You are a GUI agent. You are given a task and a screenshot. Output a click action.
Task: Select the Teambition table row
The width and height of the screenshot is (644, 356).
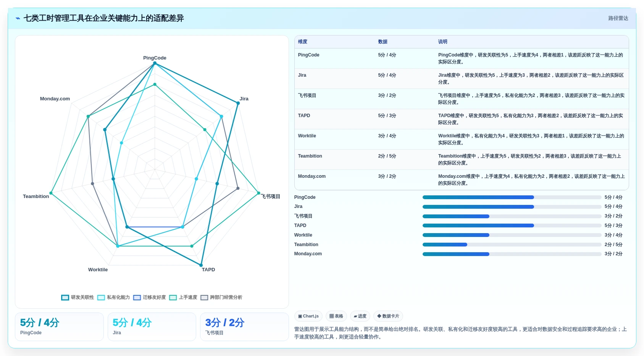click(462, 159)
